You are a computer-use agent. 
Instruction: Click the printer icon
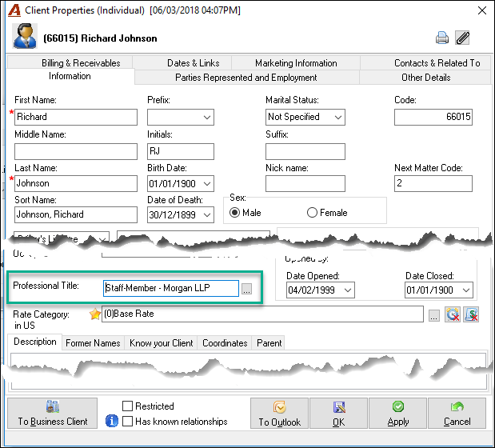point(442,38)
